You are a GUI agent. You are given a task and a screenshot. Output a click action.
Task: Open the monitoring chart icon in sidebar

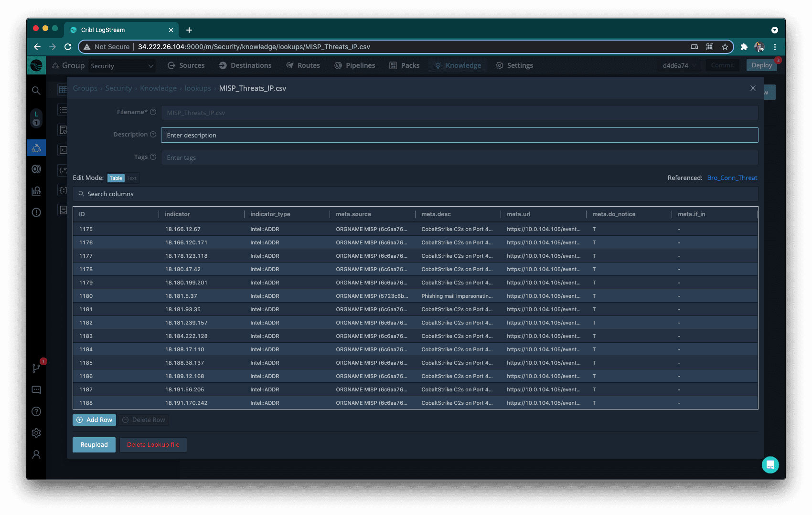tap(36, 191)
